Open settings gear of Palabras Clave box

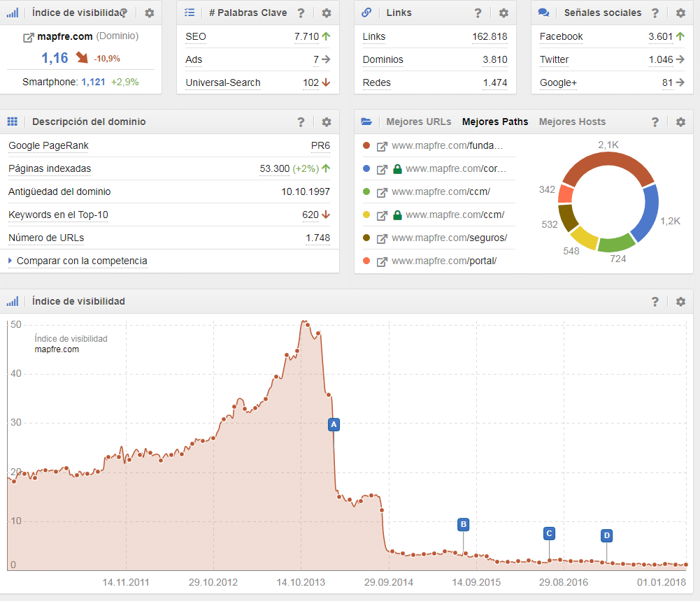pyautogui.click(x=327, y=13)
